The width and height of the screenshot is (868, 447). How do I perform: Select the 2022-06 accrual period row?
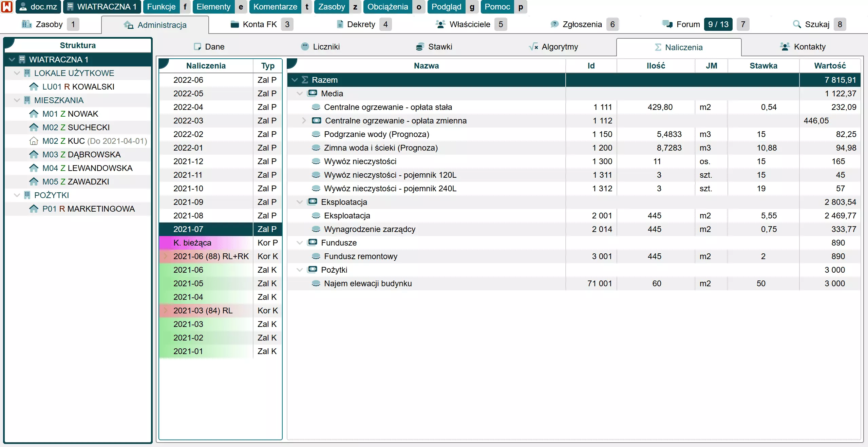220,80
